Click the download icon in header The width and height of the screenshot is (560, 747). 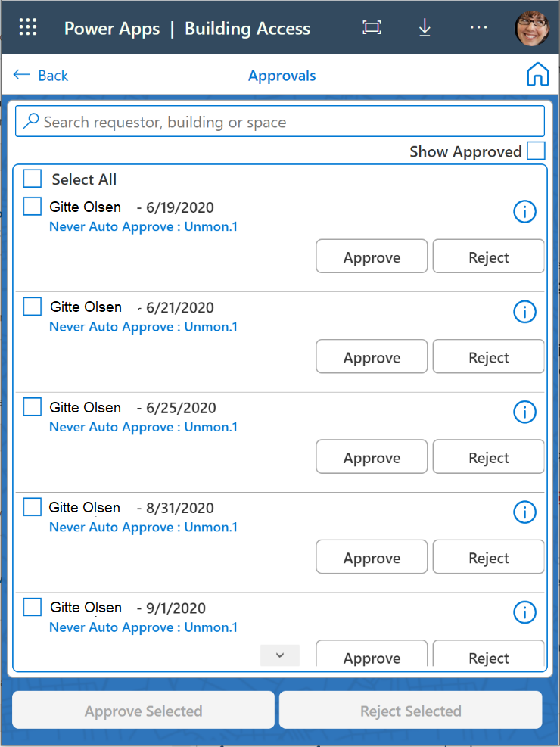(x=425, y=28)
